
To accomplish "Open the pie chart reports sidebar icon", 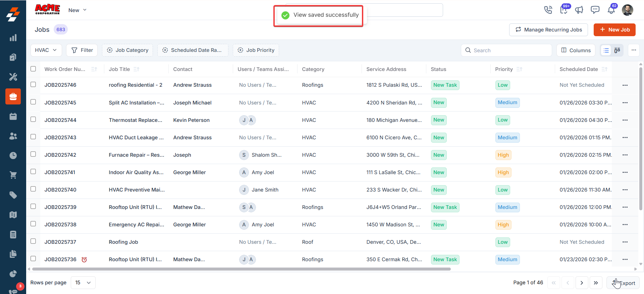I will (13, 274).
